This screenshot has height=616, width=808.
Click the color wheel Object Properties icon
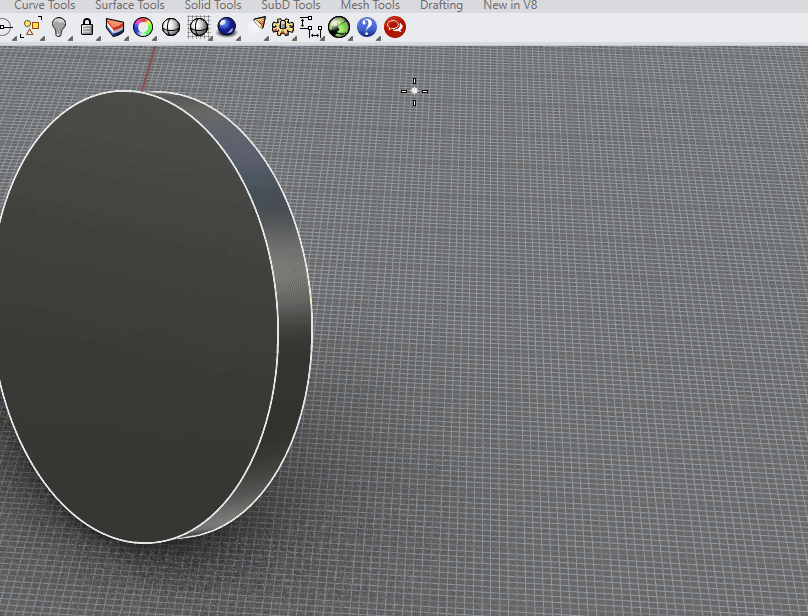point(143,27)
